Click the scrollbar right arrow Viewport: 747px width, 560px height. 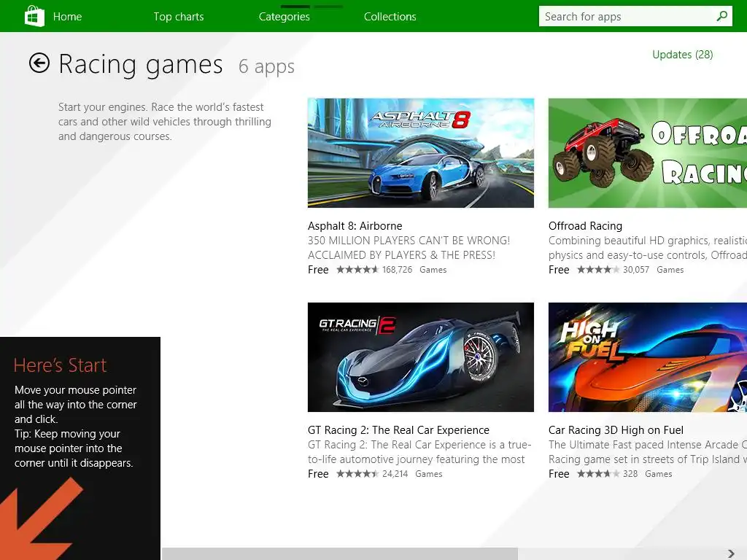coord(731,554)
